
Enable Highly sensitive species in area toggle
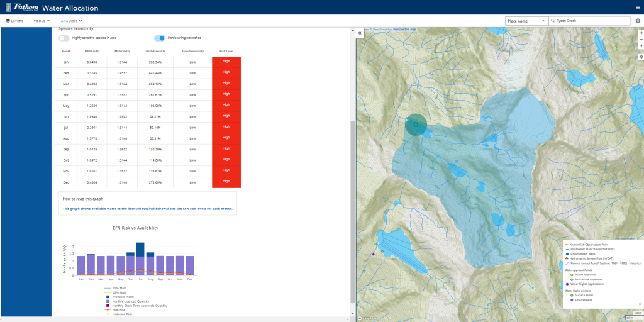tap(64, 38)
